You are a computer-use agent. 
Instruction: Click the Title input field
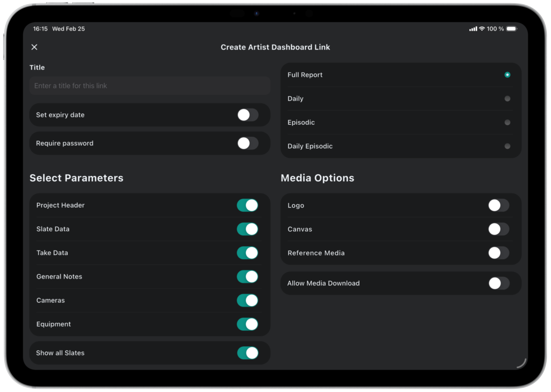(150, 86)
